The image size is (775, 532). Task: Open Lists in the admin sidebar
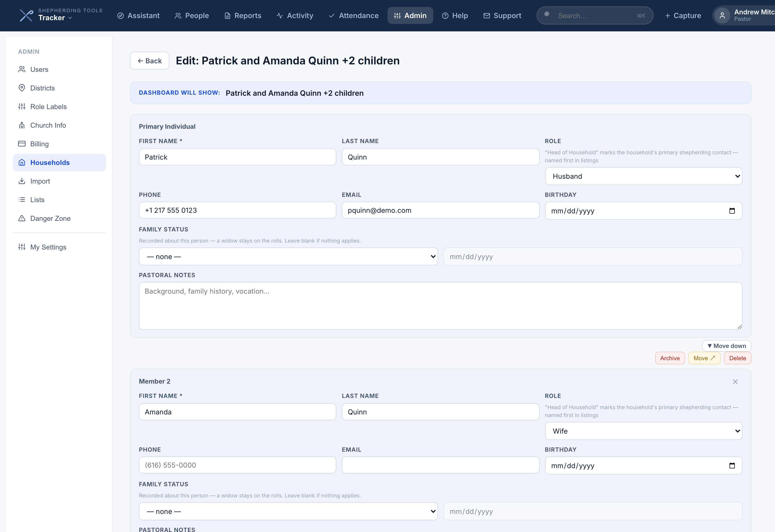59,200
